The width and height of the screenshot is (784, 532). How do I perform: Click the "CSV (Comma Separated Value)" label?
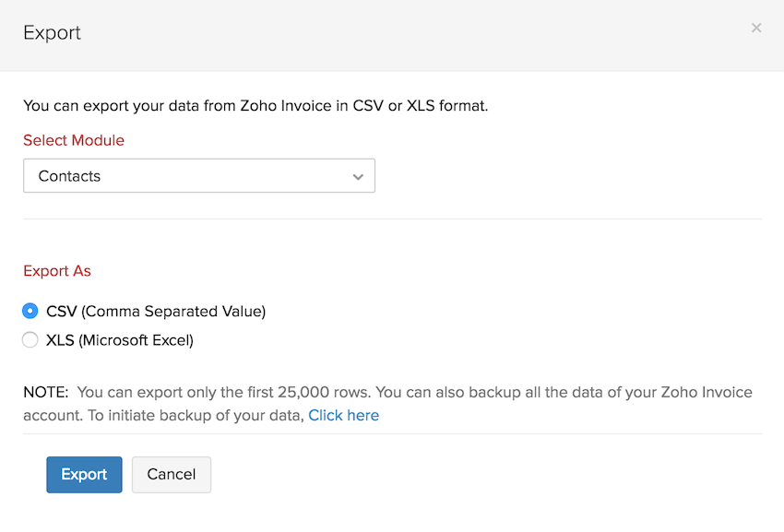pos(156,312)
